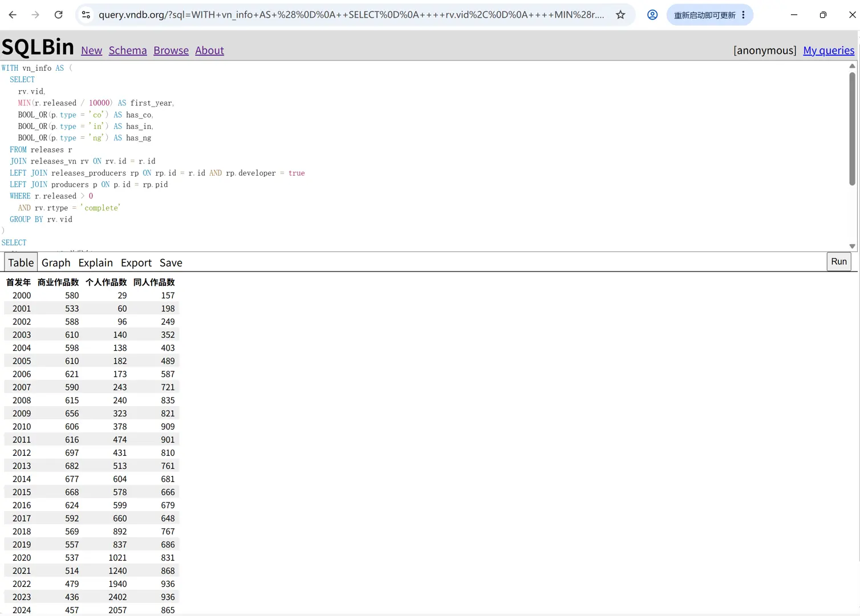The width and height of the screenshot is (860, 616).
Task: Click the 同人作品数 column header
Action: pyautogui.click(x=154, y=282)
